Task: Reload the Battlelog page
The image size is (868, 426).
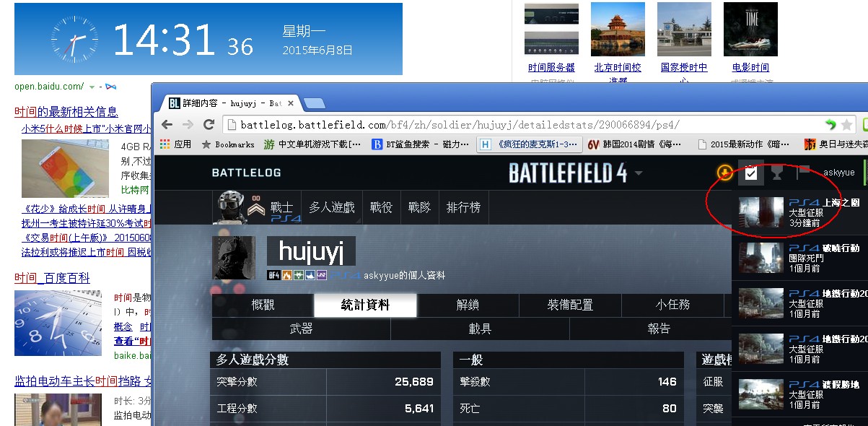Action: pyautogui.click(x=209, y=125)
